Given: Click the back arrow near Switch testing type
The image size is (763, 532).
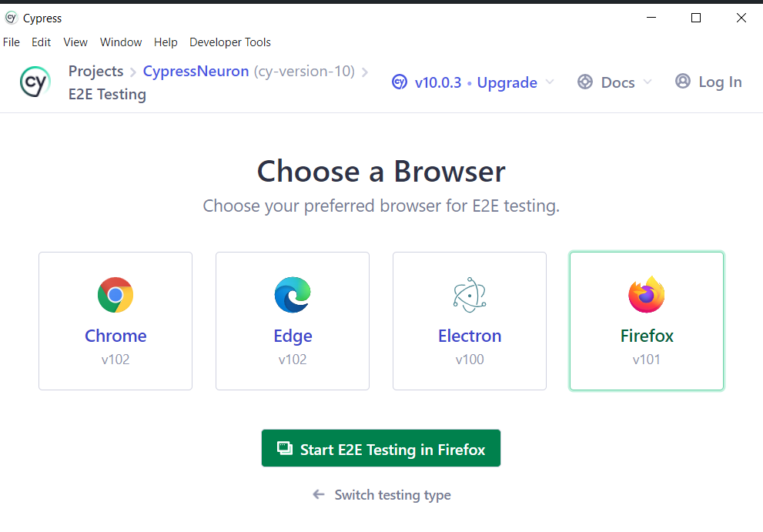Looking at the screenshot, I should (319, 495).
